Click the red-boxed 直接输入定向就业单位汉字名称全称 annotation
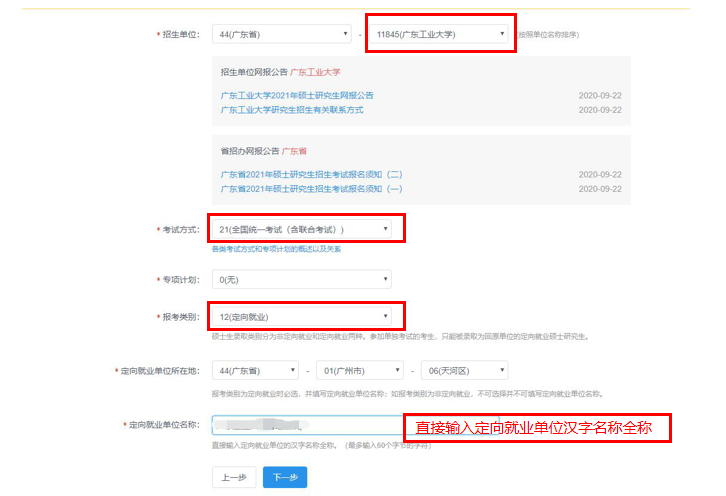The image size is (726, 496). 537,428
